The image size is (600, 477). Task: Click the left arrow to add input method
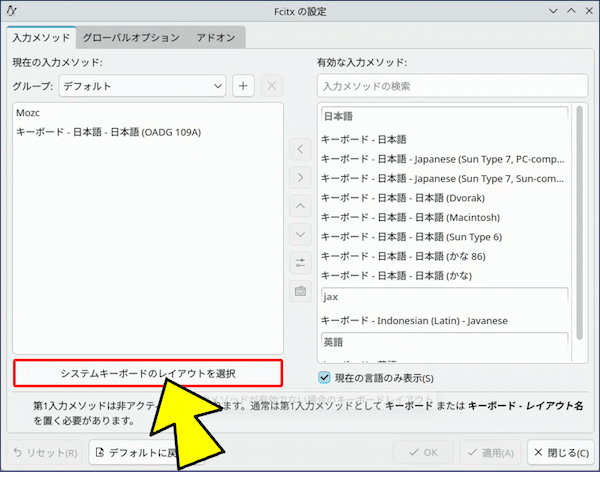pos(300,149)
